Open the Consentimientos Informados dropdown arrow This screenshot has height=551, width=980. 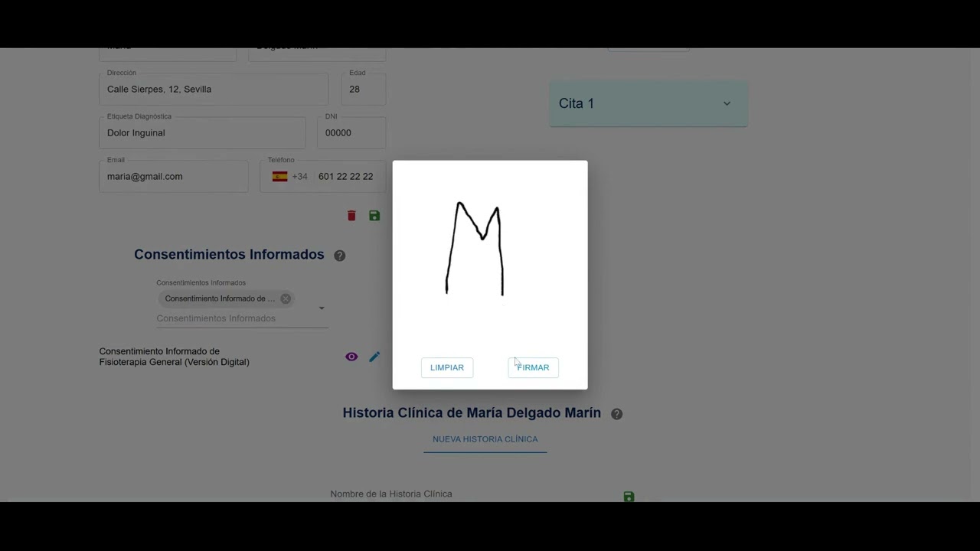[x=322, y=308]
